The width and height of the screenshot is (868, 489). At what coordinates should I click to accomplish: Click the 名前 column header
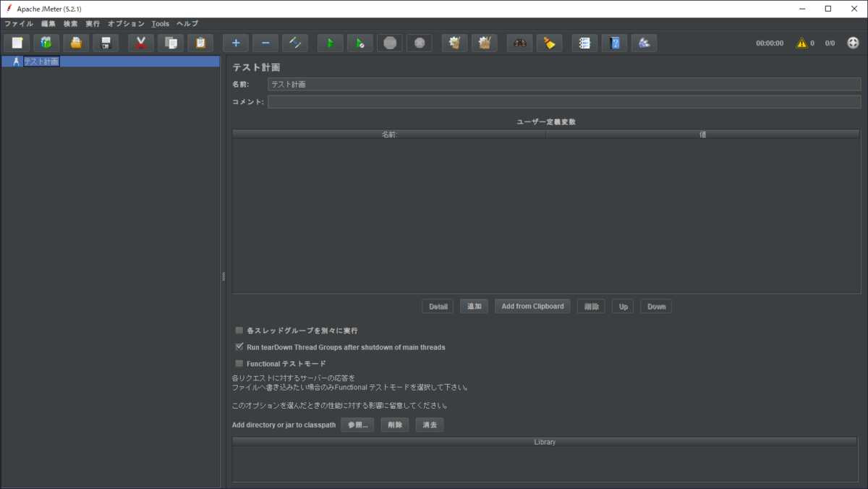click(x=389, y=135)
